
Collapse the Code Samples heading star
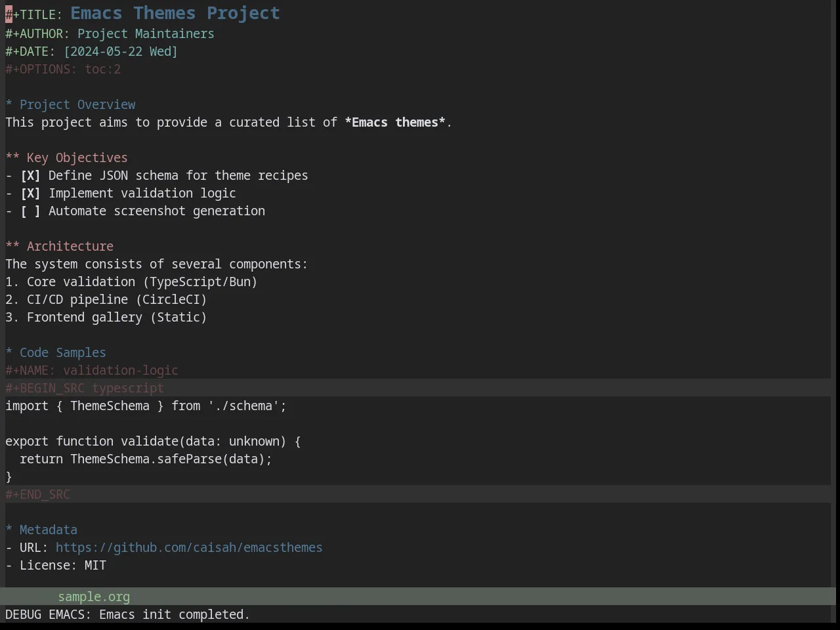click(9, 352)
